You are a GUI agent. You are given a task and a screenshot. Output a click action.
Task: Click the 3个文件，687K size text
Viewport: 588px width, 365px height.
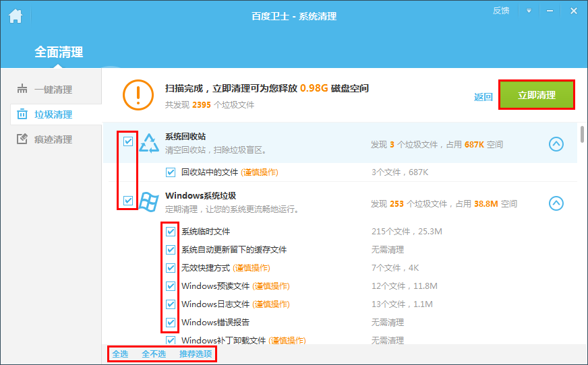click(x=400, y=172)
